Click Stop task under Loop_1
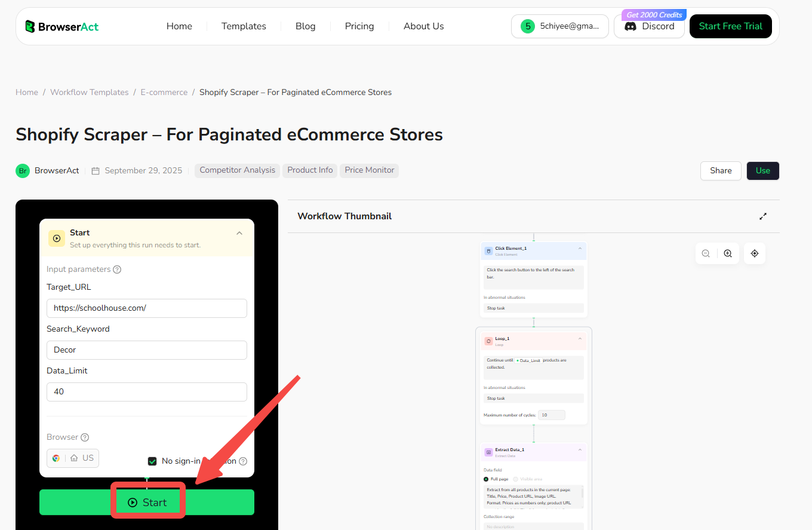The width and height of the screenshot is (812, 530). click(533, 399)
